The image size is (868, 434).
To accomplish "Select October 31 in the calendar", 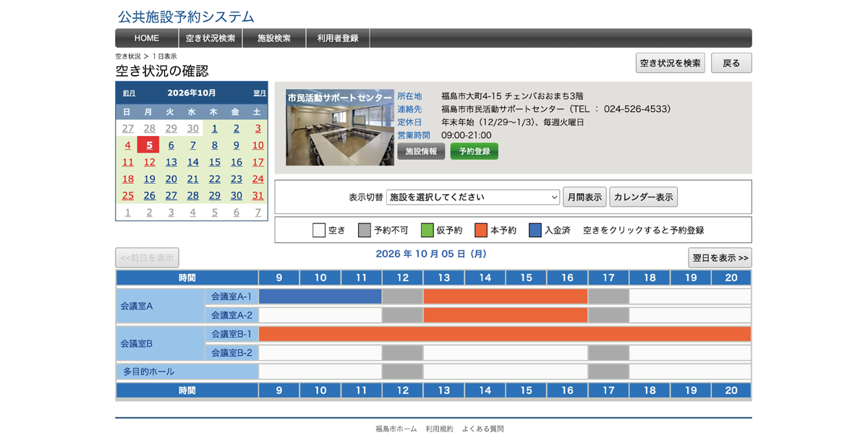I will click(x=258, y=195).
